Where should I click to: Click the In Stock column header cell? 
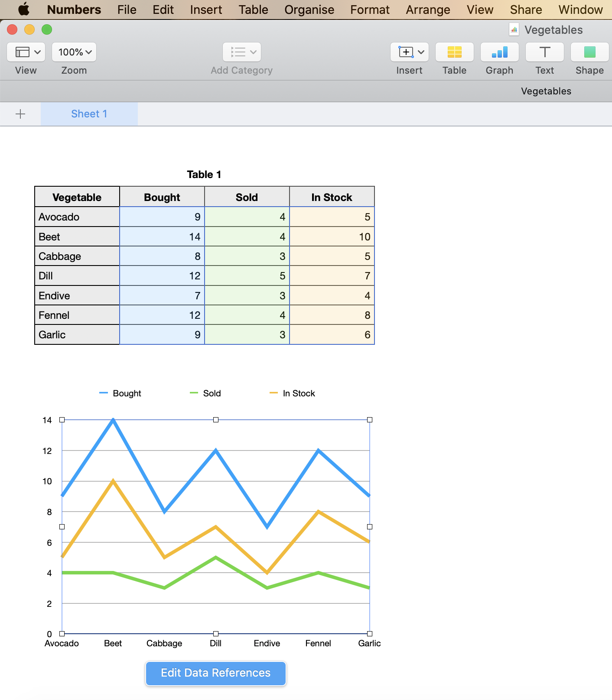(x=332, y=197)
